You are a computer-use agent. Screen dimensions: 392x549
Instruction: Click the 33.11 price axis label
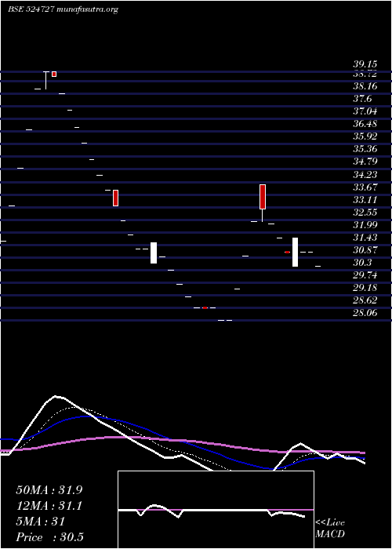click(365, 200)
